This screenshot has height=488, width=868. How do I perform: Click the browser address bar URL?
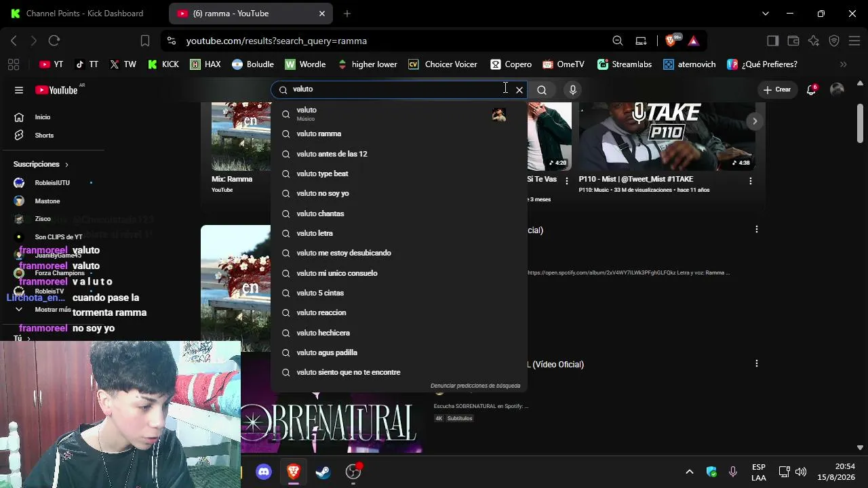point(277,41)
